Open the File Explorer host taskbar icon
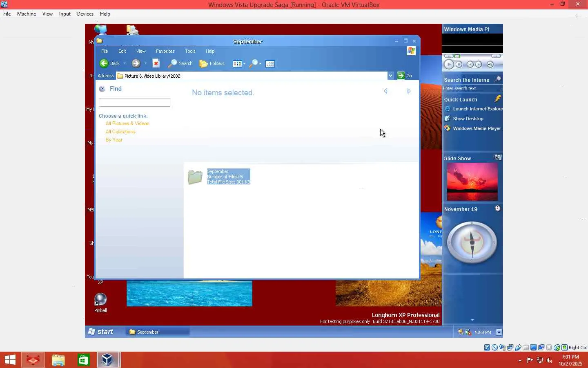 click(58, 360)
